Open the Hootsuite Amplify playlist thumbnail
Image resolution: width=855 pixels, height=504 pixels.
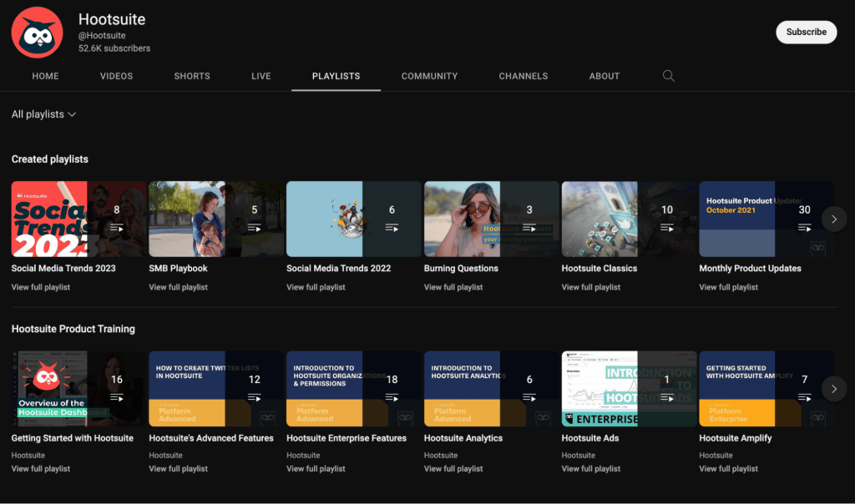[766, 389]
